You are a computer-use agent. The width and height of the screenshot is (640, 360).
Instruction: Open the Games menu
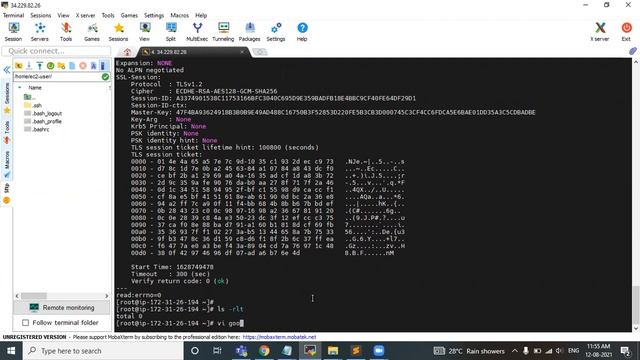[x=129, y=15]
